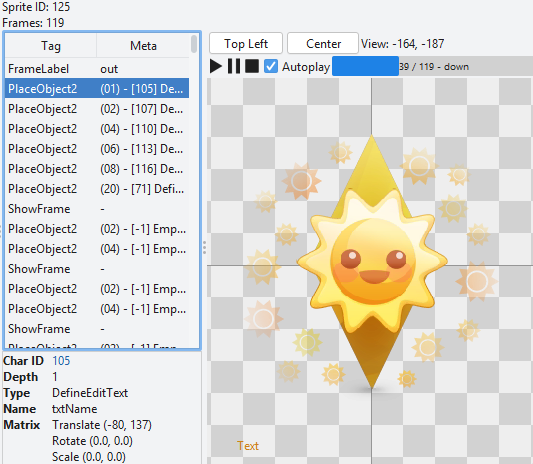Screen dimensions: 533x464
Task: Select the first ShowFrame row
Action: click(x=97, y=209)
